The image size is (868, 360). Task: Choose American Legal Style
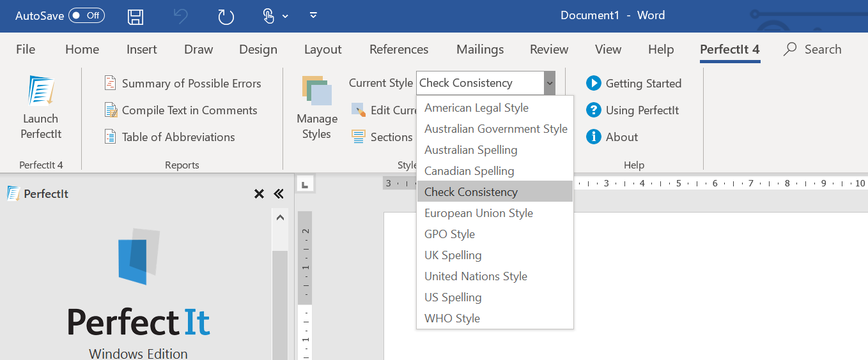495,108
